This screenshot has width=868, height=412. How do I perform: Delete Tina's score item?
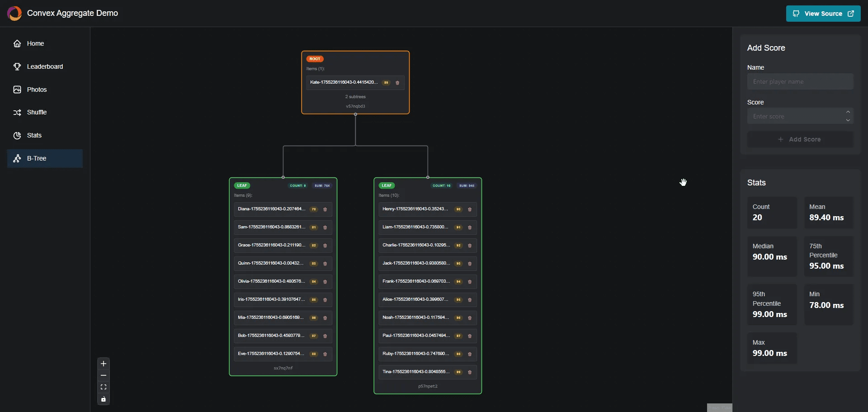point(470,372)
